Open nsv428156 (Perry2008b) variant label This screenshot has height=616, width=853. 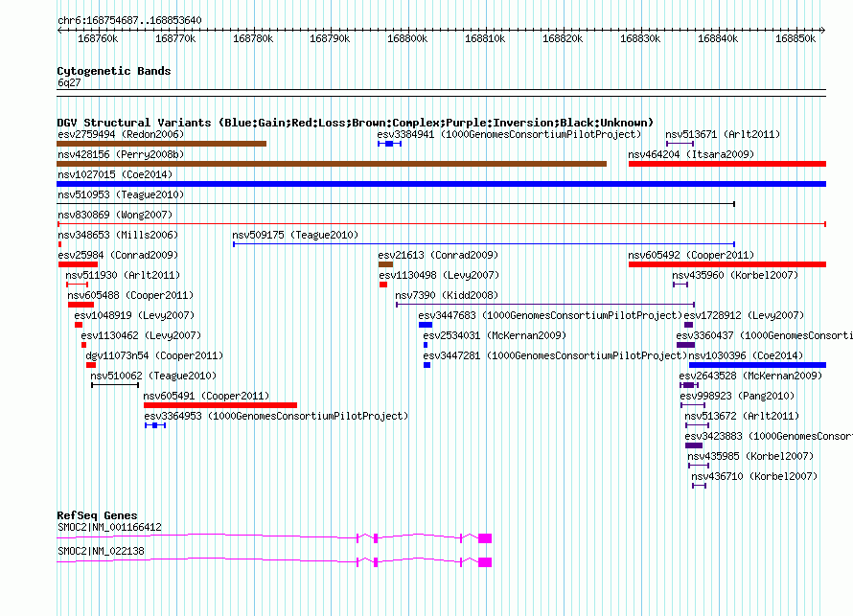(x=121, y=154)
